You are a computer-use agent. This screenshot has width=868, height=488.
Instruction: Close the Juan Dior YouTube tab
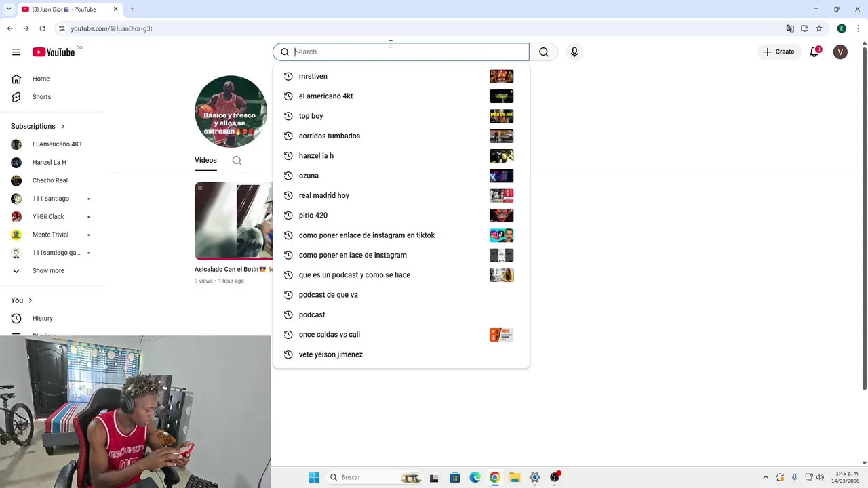[115, 9]
